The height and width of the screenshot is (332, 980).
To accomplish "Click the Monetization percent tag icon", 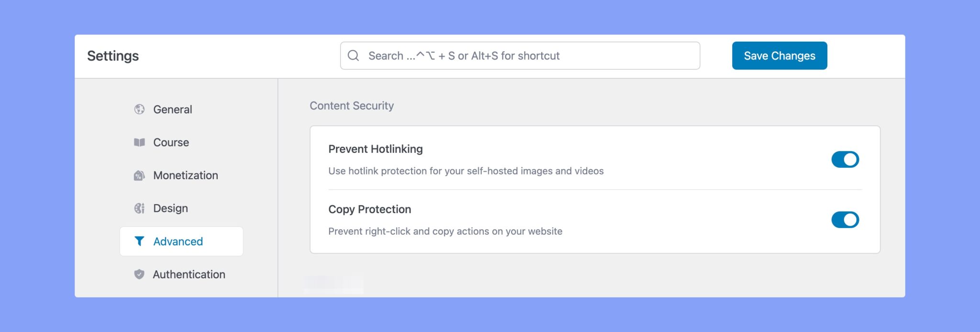I will click(139, 175).
